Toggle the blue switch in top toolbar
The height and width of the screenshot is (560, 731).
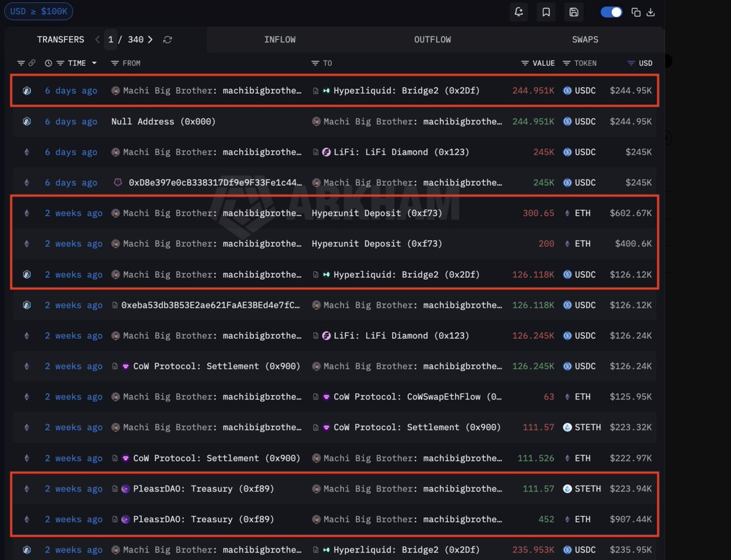[611, 12]
